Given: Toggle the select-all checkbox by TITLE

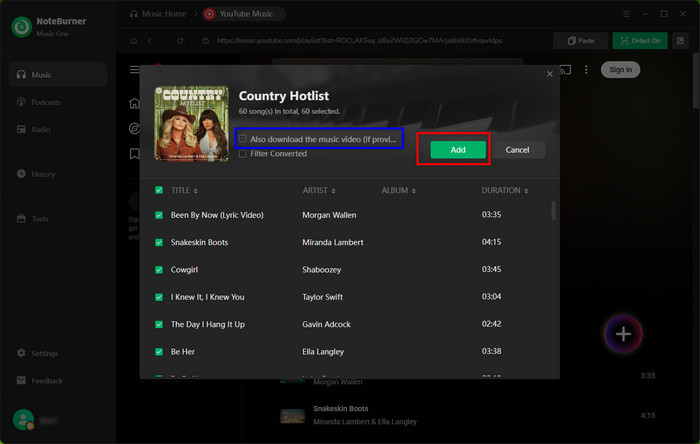Looking at the screenshot, I should (159, 190).
